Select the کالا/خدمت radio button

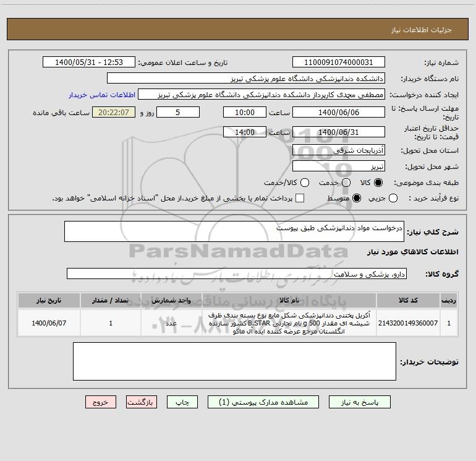coord(305,183)
